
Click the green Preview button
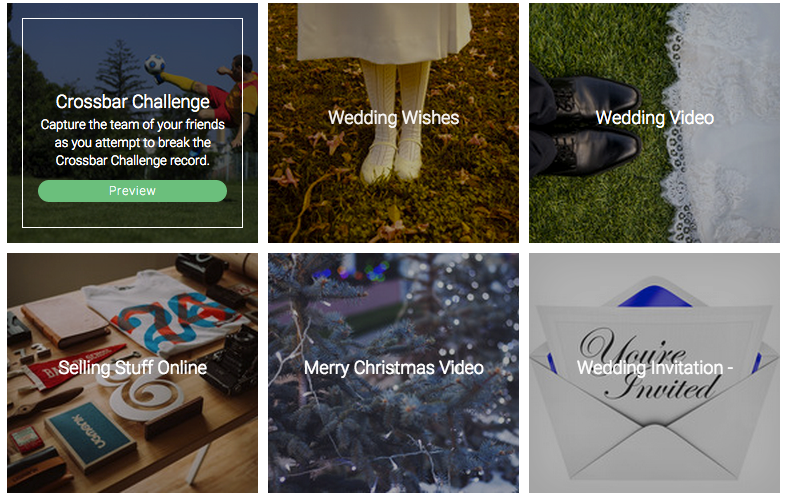(133, 191)
